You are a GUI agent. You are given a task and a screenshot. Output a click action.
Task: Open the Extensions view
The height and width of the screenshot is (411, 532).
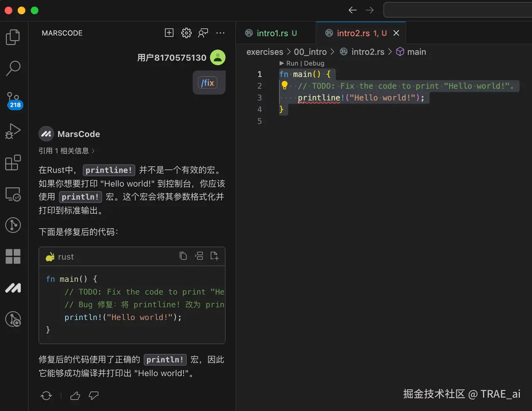pyautogui.click(x=13, y=163)
